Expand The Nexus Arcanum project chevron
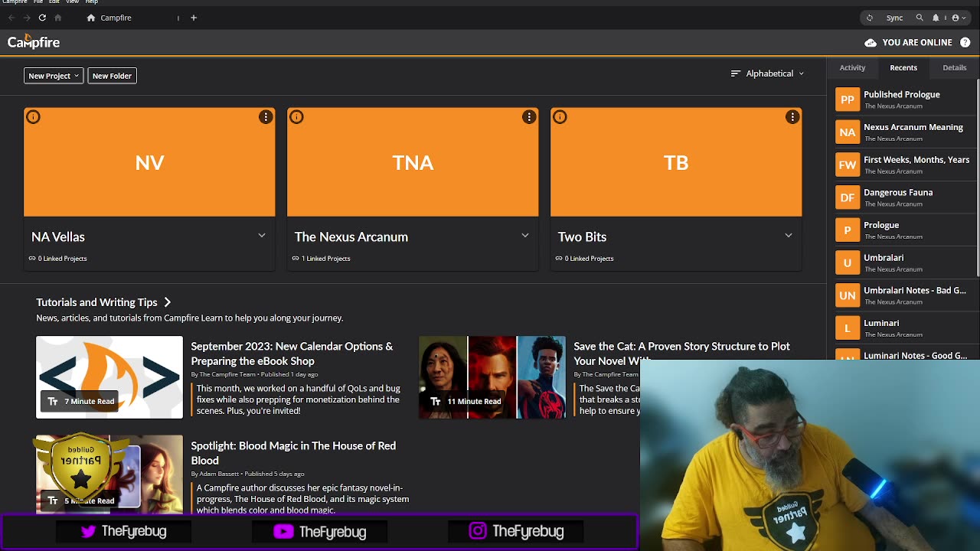This screenshot has height=551, width=980. click(x=525, y=236)
